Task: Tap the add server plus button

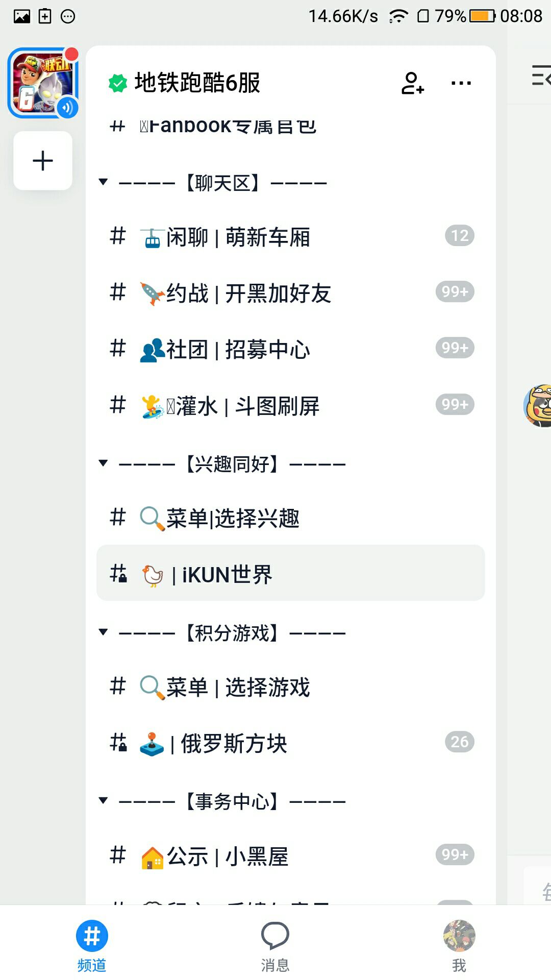Action: (43, 161)
